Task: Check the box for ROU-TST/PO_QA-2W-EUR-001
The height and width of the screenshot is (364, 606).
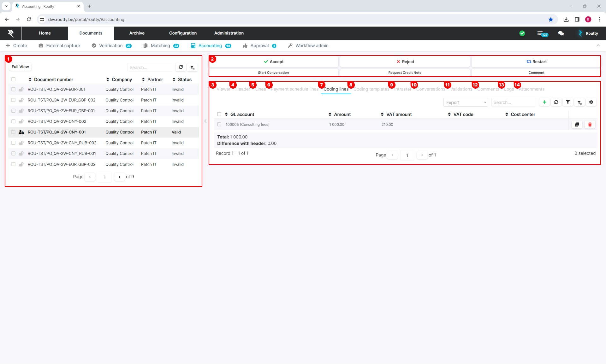Action: click(x=13, y=90)
